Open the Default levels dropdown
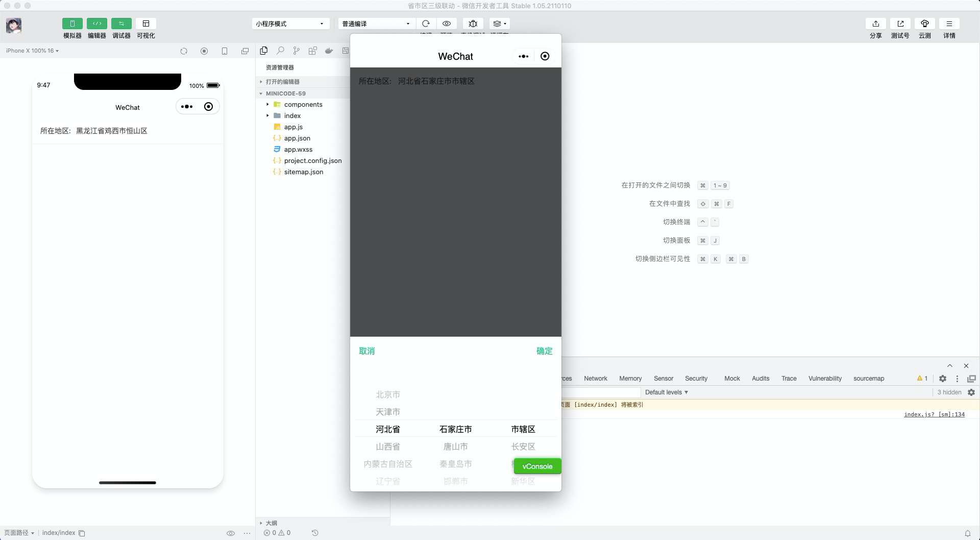980x540 pixels. [667, 392]
